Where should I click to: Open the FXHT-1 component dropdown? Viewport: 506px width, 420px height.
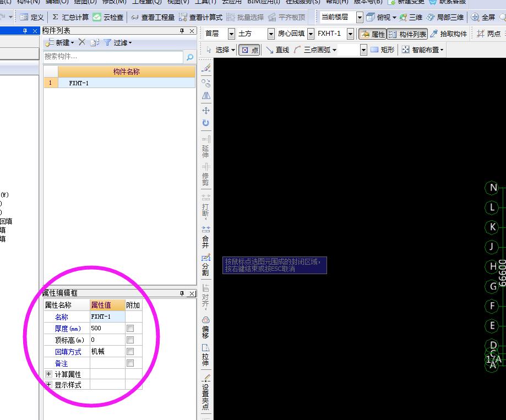tap(350, 34)
